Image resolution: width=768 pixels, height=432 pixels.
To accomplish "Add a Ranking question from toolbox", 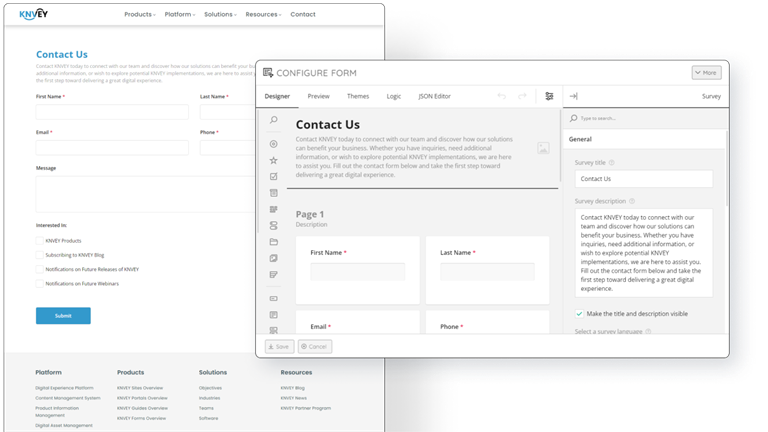I will click(274, 275).
